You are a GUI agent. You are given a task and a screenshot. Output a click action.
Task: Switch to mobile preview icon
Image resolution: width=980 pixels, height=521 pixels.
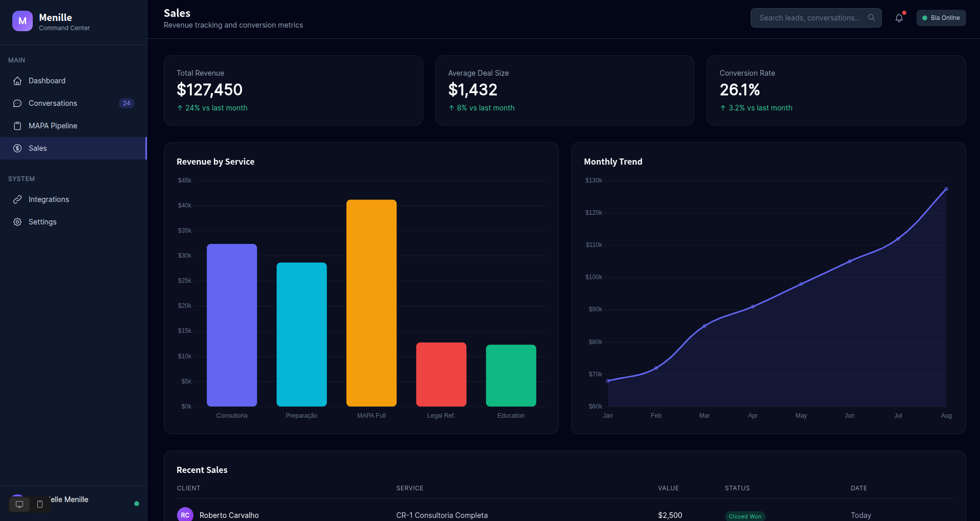point(40,505)
